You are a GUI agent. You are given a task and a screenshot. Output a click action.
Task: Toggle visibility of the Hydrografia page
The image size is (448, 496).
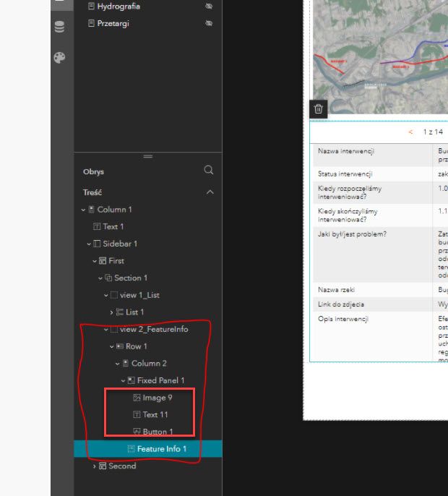coord(209,6)
